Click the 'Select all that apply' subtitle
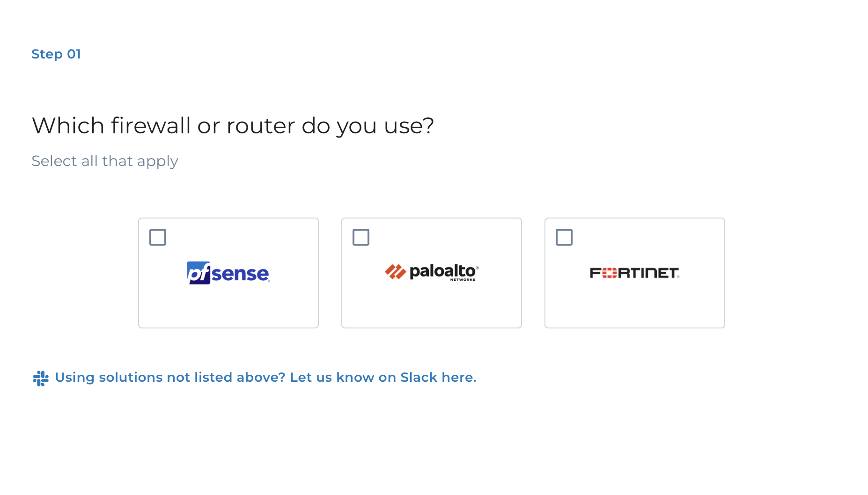The image size is (868, 495). (105, 161)
